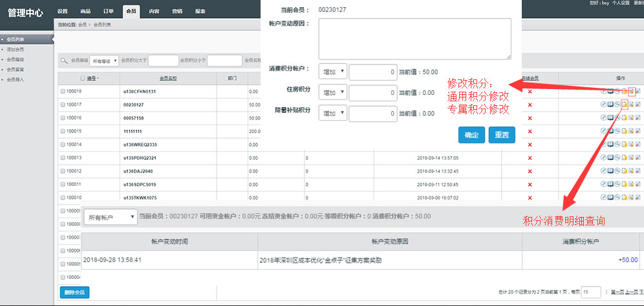This screenshot has height=306, width=644.
Task: Click the last action icon in row 00230127
Action: coord(638,104)
